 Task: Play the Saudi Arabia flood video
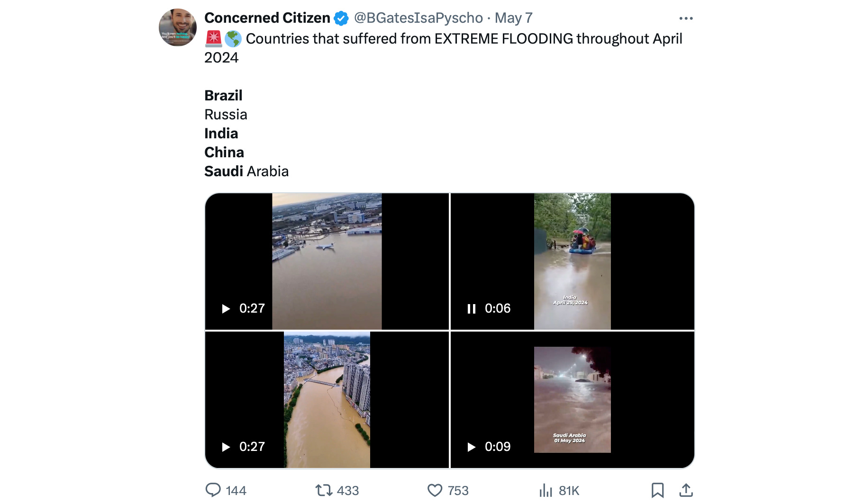471,447
